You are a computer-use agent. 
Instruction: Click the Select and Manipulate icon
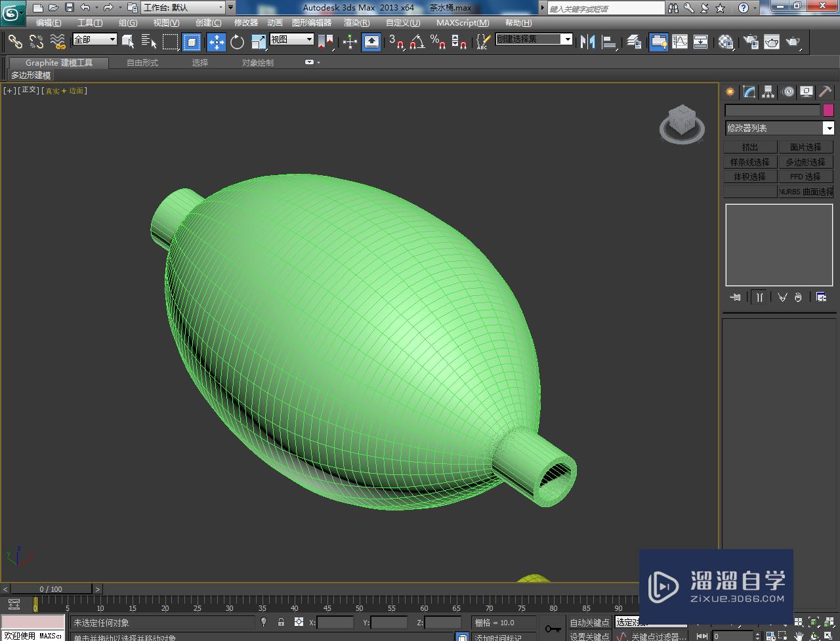pyautogui.click(x=350, y=42)
